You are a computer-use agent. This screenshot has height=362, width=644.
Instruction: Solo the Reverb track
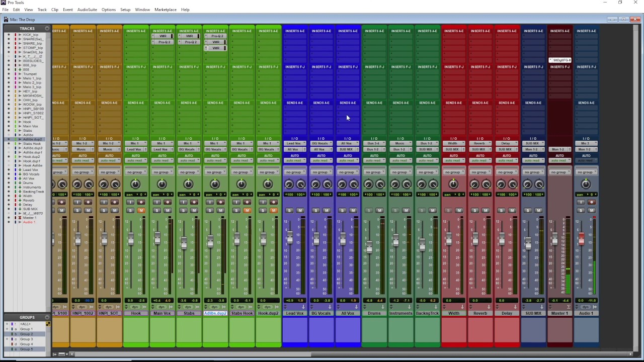pos(475,211)
